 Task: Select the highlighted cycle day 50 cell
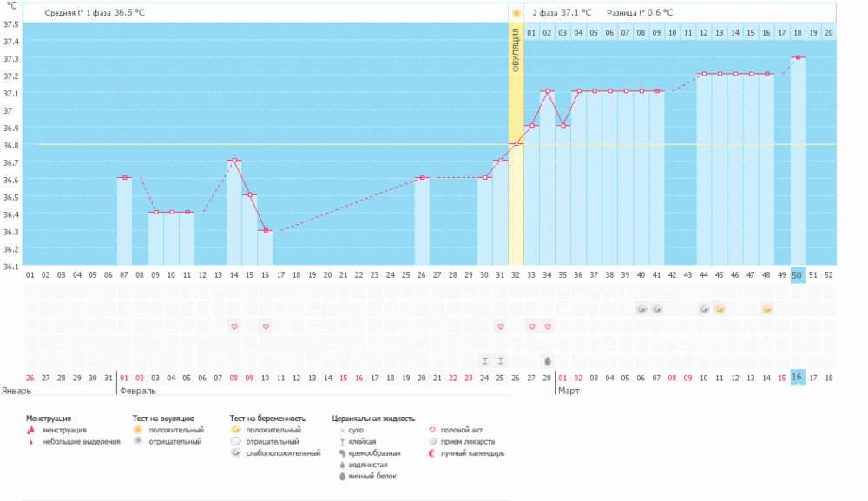pyautogui.click(x=798, y=275)
